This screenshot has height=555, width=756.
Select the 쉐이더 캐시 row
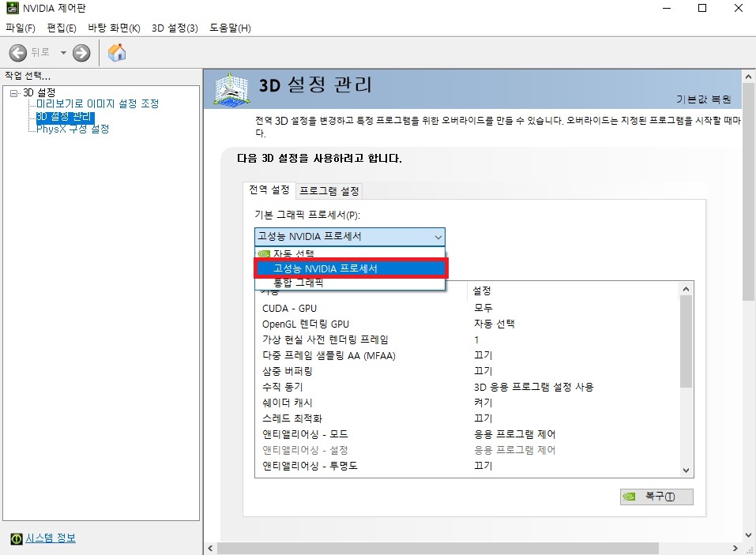[467, 403]
